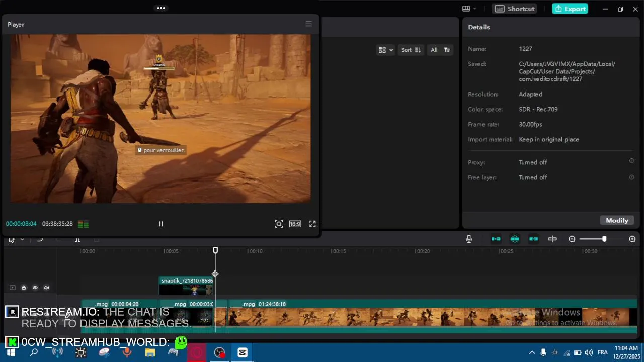Click the current timecode 00:00:08:04
The image size is (644, 362).
pos(21,224)
